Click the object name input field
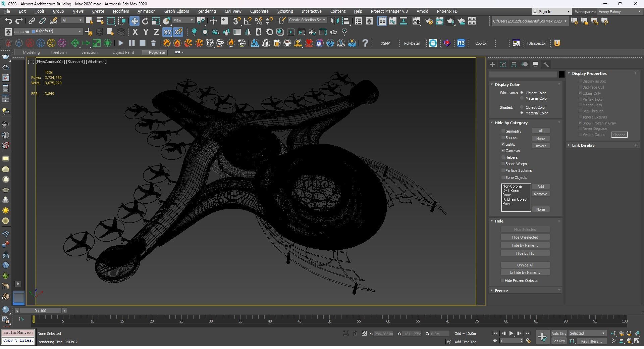644x349 pixels. click(x=523, y=74)
